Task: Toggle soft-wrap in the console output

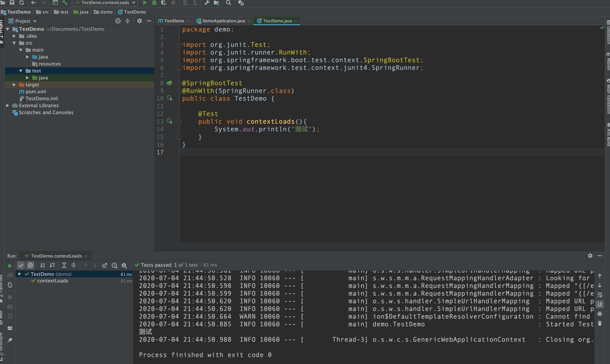Action: [x=600, y=295]
